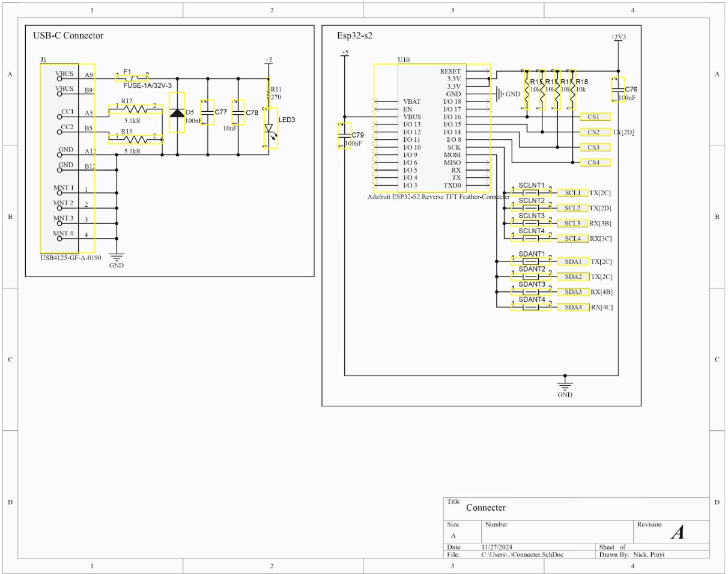Select the SDANT1 net tie

pyautogui.click(x=531, y=261)
